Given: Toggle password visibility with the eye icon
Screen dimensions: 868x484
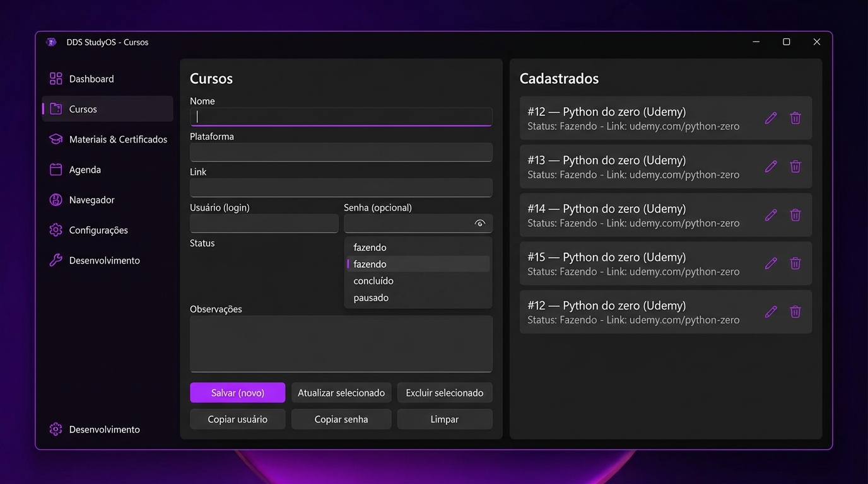Looking at the screenshot, I should 479,223.
